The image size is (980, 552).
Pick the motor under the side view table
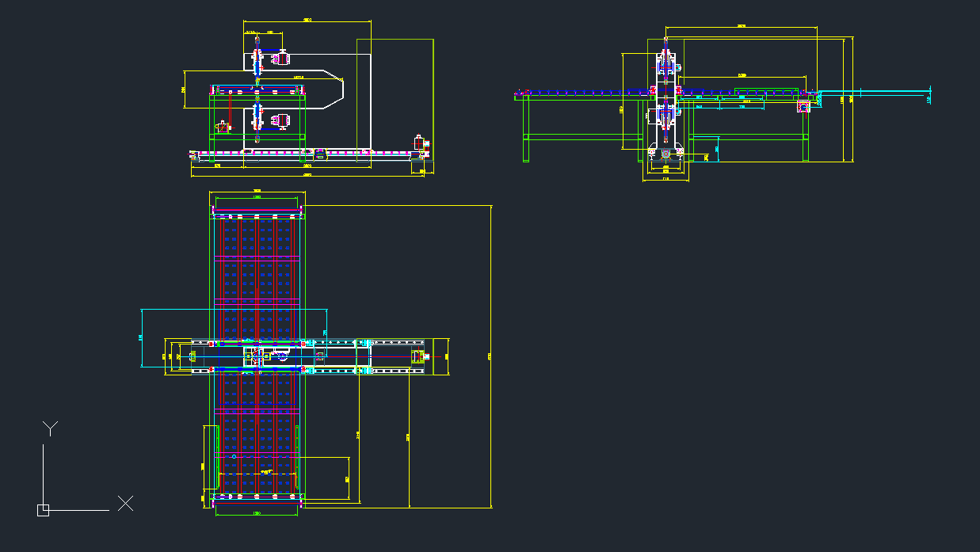(x=803, y=105)
